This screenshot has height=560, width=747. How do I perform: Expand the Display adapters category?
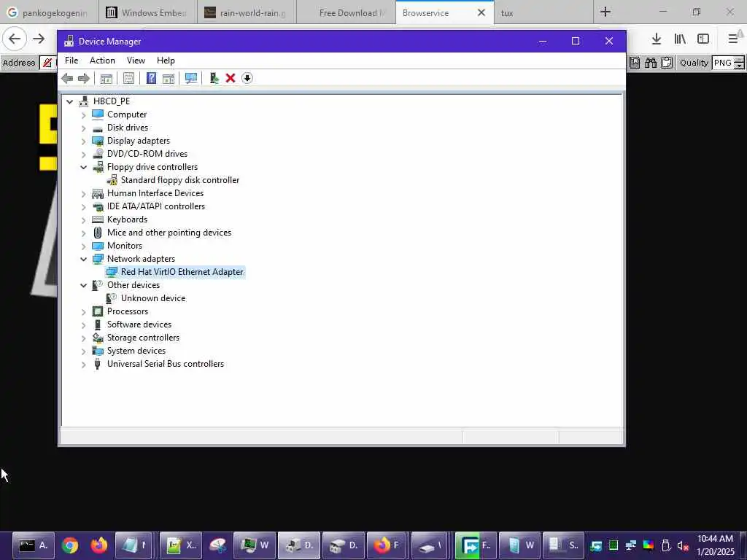pos(83,141)
